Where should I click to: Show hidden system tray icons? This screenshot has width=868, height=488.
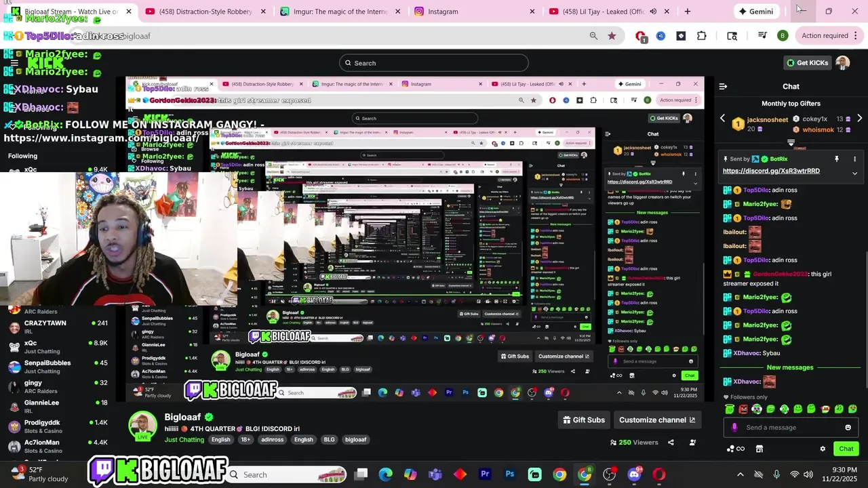point(740,474)
